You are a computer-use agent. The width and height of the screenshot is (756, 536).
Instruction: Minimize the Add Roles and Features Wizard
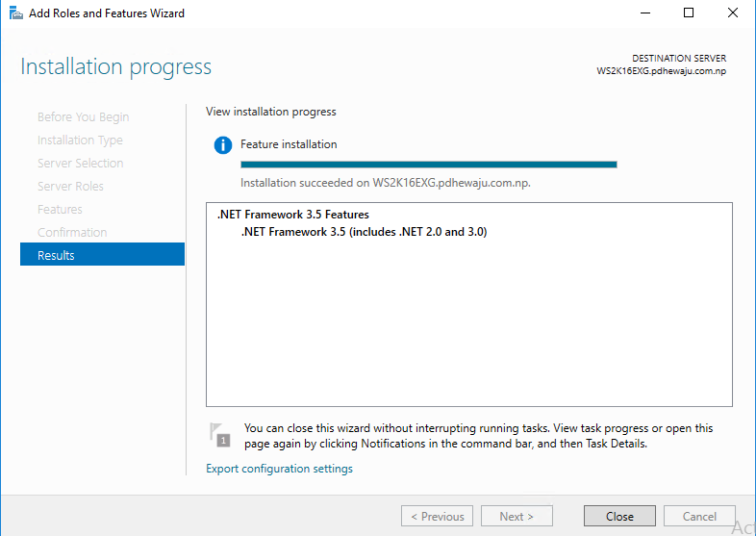pyautogui.click(x=645, y=13)
